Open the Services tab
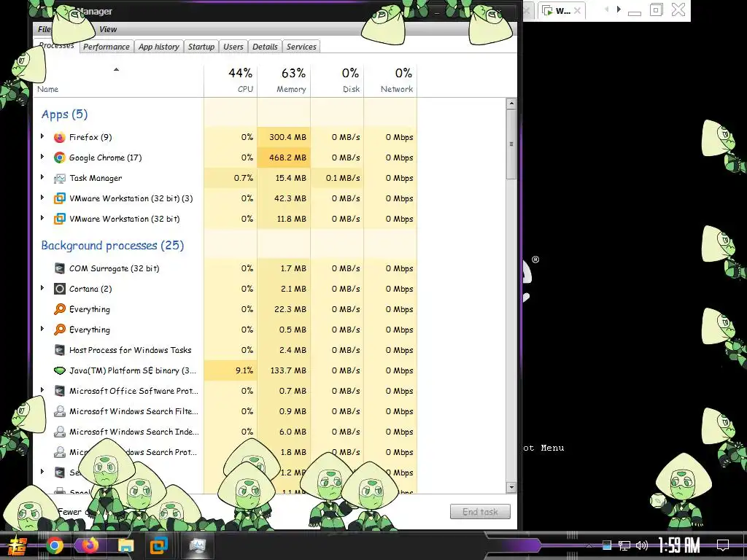747x560 pixels. click(301, 47)
